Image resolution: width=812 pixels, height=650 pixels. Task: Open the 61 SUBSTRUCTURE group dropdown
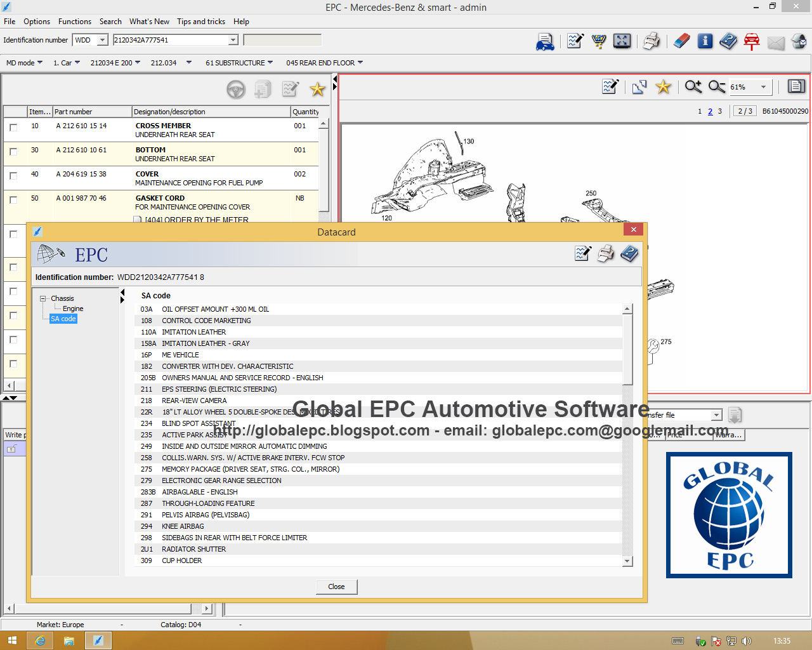coord(239,63)
